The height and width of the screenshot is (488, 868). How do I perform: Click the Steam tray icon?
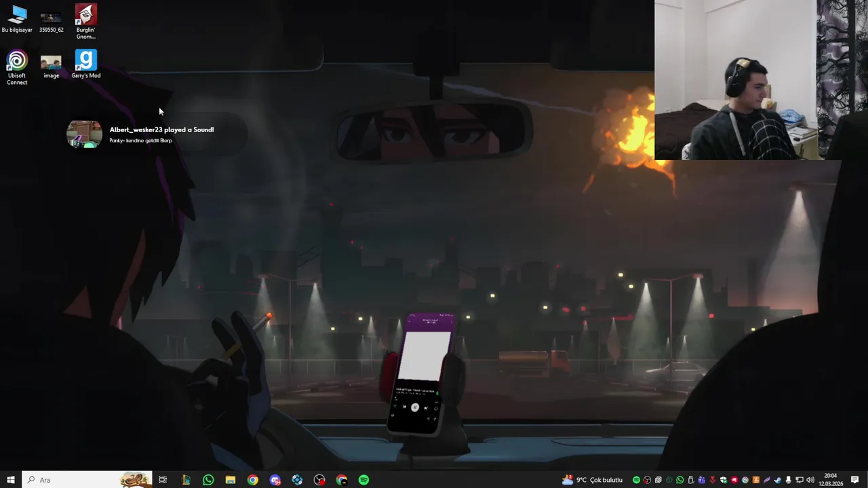(x=777, y=480)
